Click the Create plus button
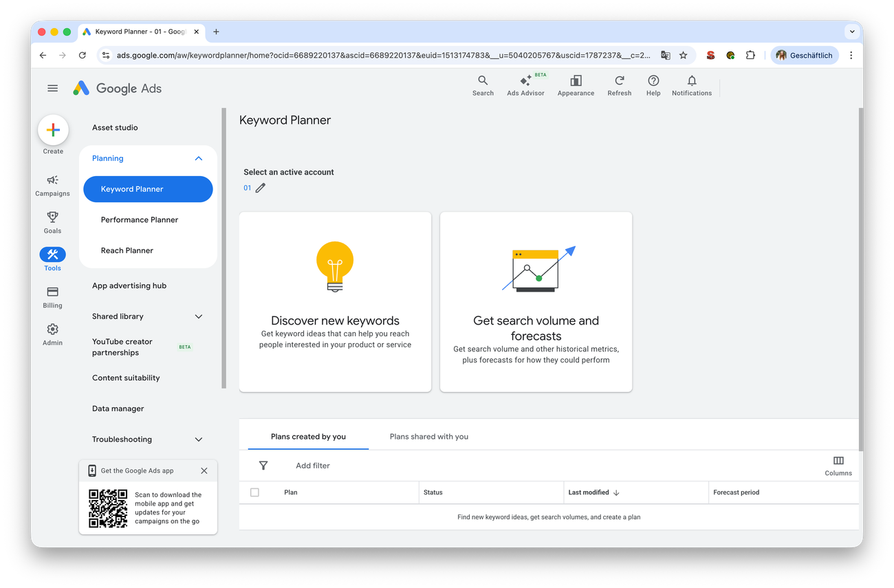 (x=53, y=130)
